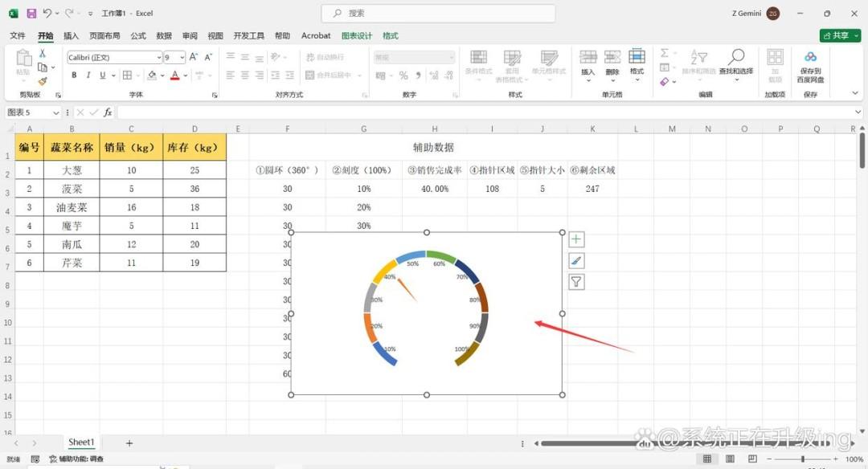Click the Save icon in title bar

point(31,14)
